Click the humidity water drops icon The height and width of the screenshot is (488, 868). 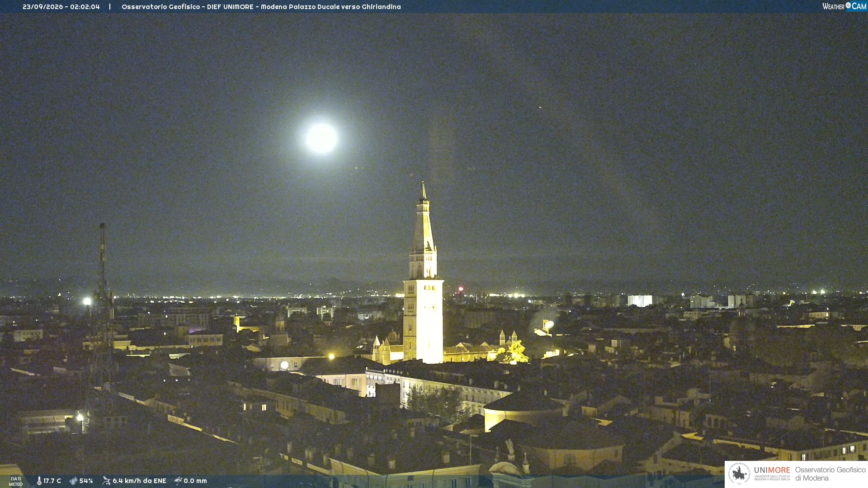click(x=73, y=481)
